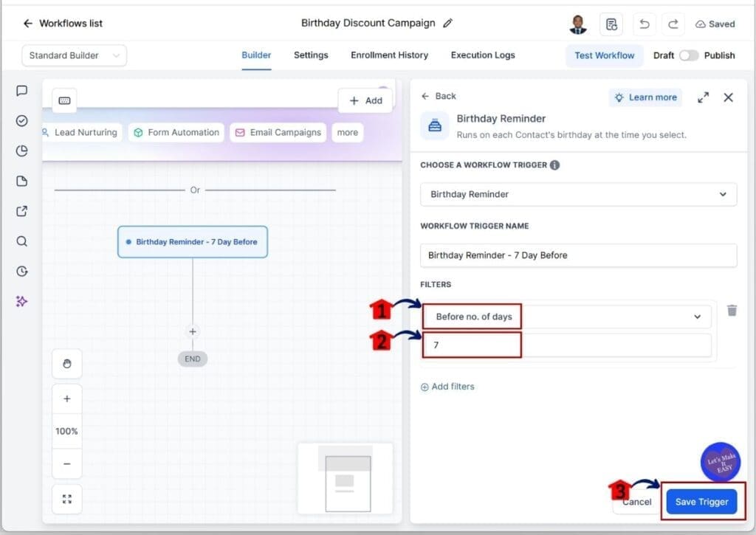This screenshot has height=535, width=756.
Task: Click the Test Workflow button
Action: (x=604, y=55)
